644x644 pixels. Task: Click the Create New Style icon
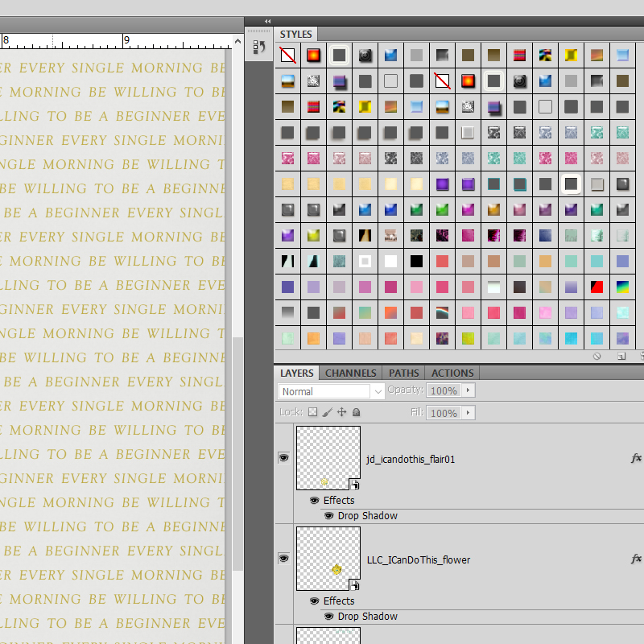click(621, 356)
